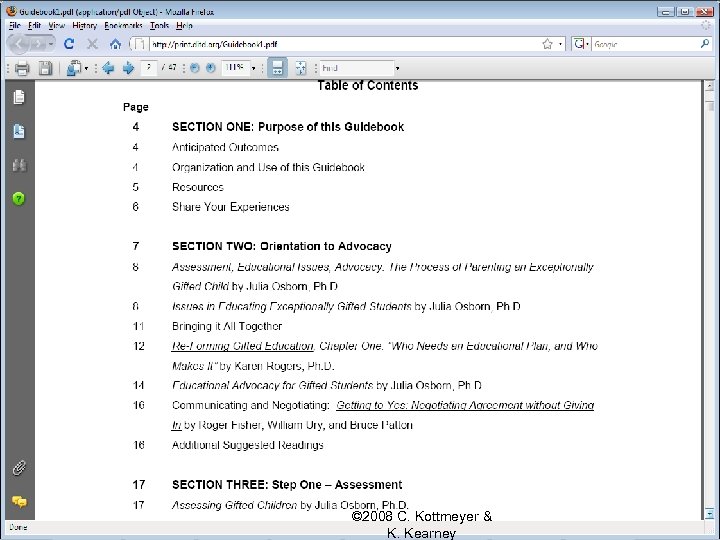
Task: Bookmark this page with the star icon
Action: 547,44
